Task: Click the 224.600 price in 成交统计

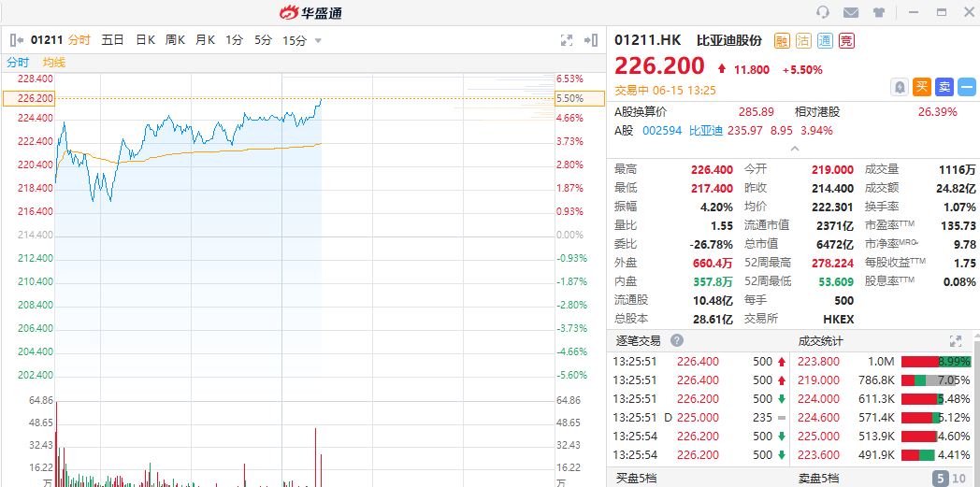Action: [x=819, y=418]
